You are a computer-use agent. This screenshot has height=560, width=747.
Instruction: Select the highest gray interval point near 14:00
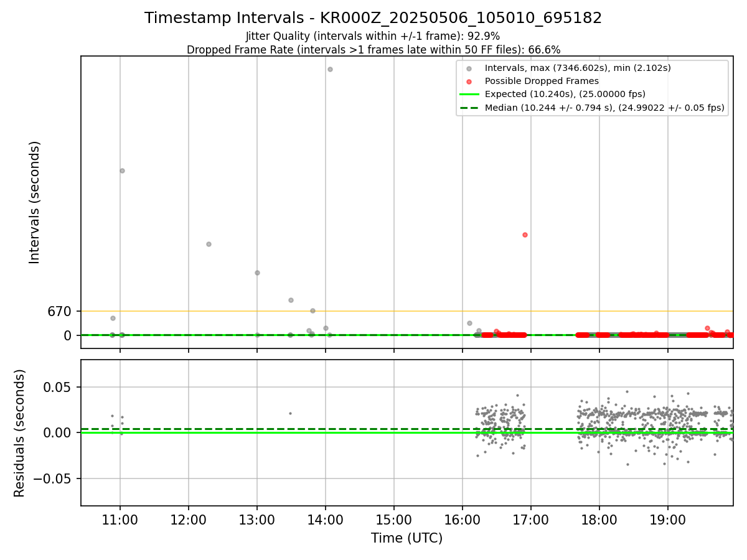click(x=330, y=69)
